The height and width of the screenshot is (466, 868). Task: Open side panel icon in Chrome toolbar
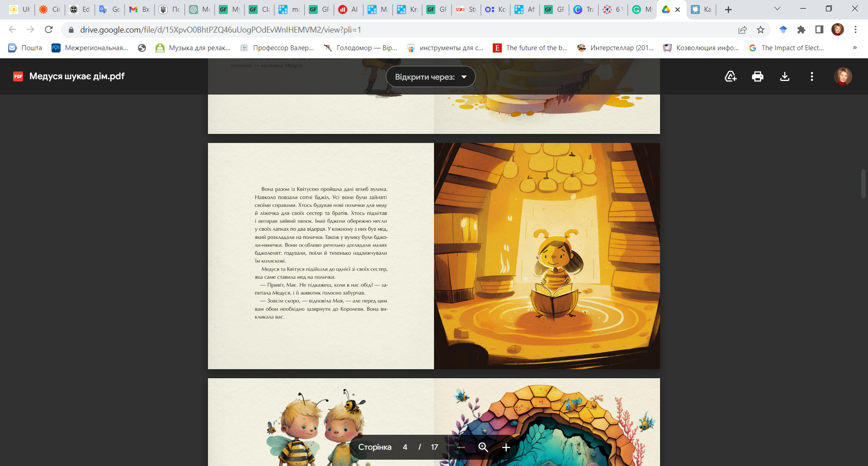click(819, 30)
